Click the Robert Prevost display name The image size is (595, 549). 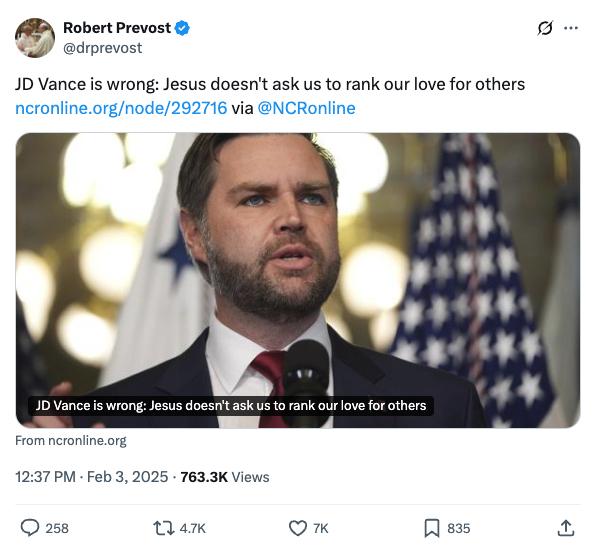click(x=117, y=28)
